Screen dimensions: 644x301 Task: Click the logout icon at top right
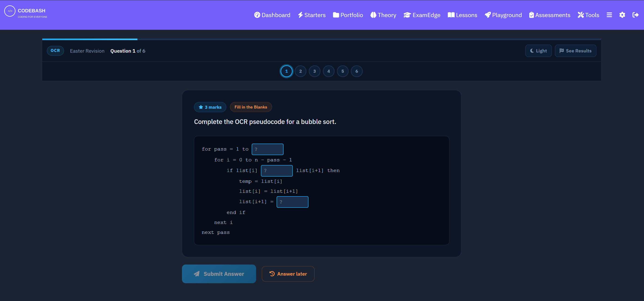(x=635, y=15)
